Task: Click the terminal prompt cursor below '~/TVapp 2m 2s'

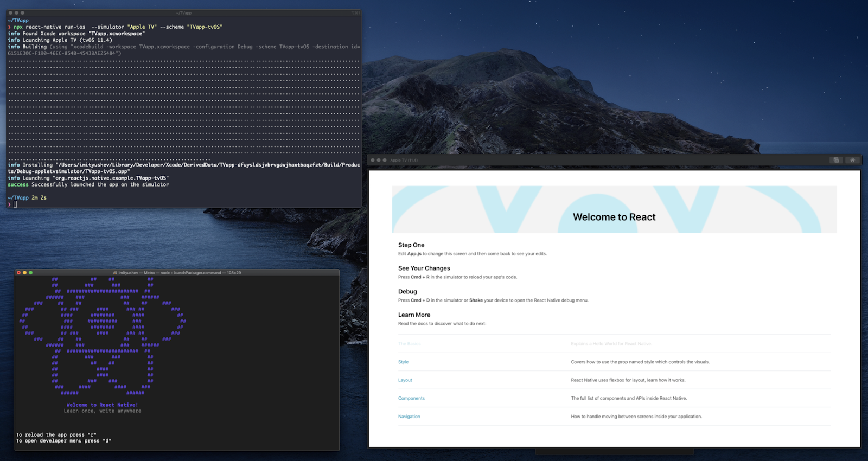Action: pos(15,204)
